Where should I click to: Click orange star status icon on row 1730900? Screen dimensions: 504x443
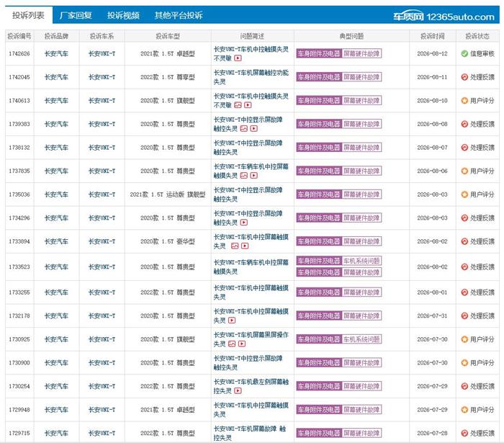[464, 363]
